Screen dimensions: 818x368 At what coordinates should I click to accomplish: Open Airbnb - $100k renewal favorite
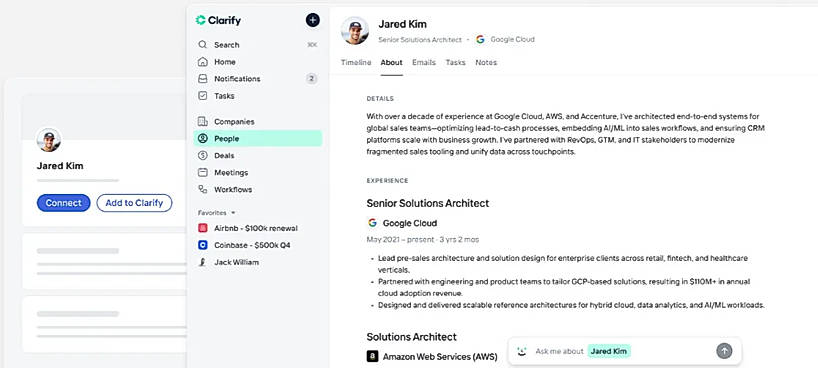point(258,228)
